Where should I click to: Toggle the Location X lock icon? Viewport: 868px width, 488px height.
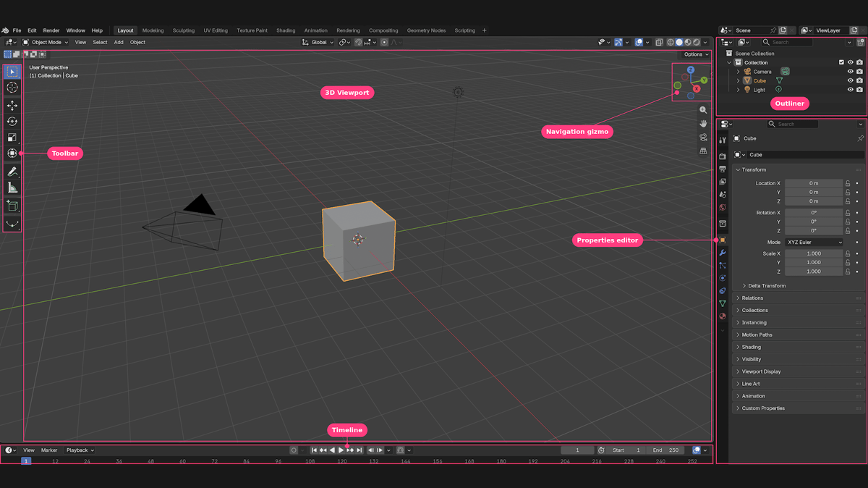point(848,183)
